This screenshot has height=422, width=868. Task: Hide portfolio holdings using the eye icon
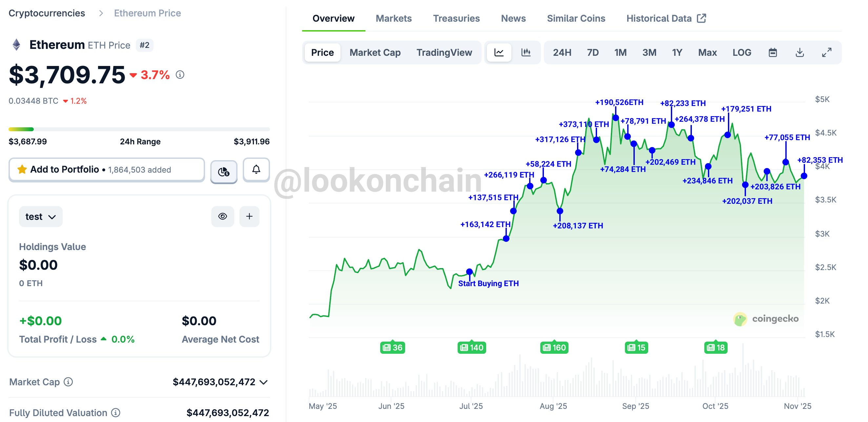[x=223, y=216]
